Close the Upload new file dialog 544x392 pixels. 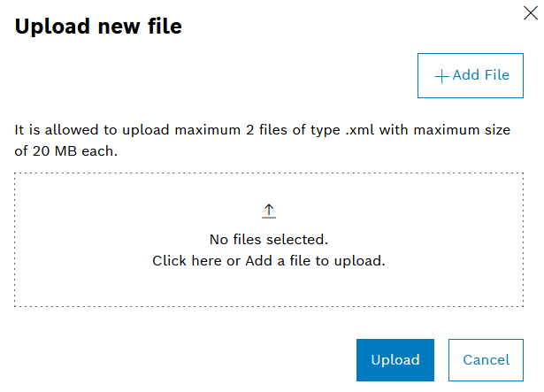coord(529,13)
